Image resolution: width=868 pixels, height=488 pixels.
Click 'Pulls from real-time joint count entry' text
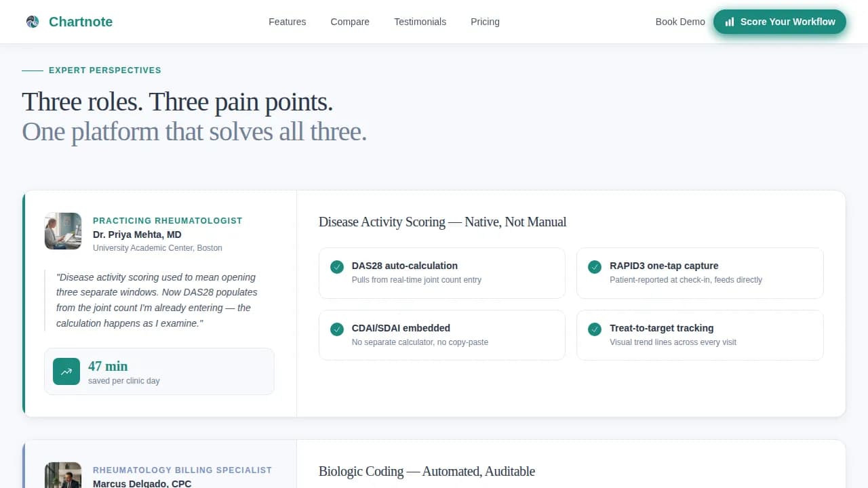click(x=416, y=280)
